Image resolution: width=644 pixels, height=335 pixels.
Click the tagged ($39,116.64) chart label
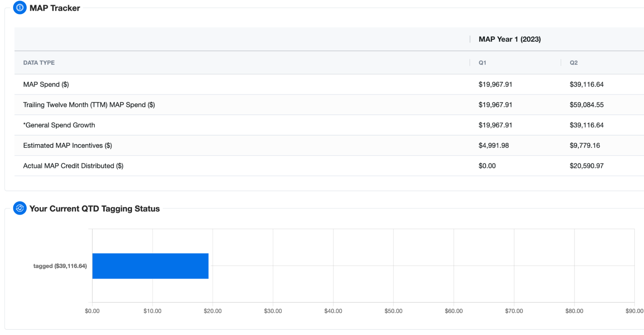pos(60,266)
